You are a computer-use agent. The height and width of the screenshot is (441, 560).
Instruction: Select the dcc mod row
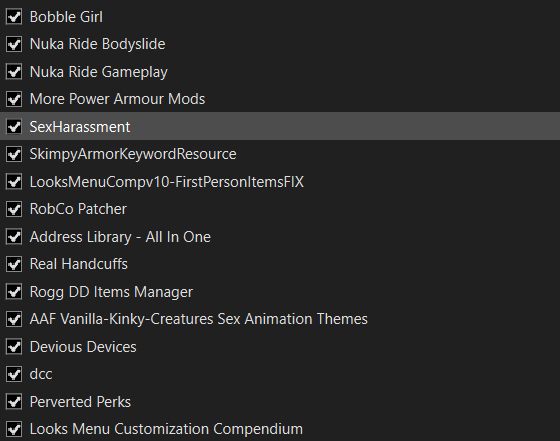coord(280,374)
